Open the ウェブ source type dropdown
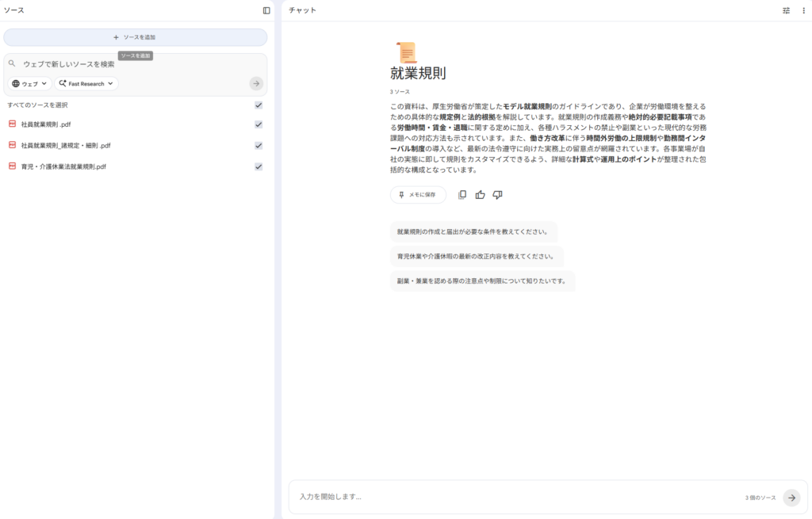 tap(29, 83)
